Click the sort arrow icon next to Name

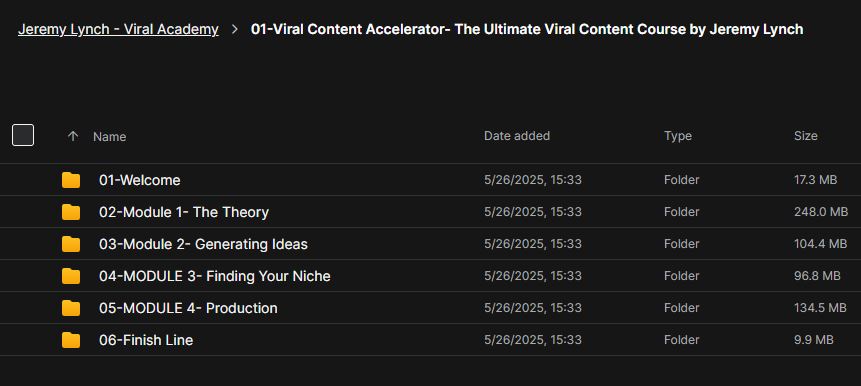coord(72,136)
